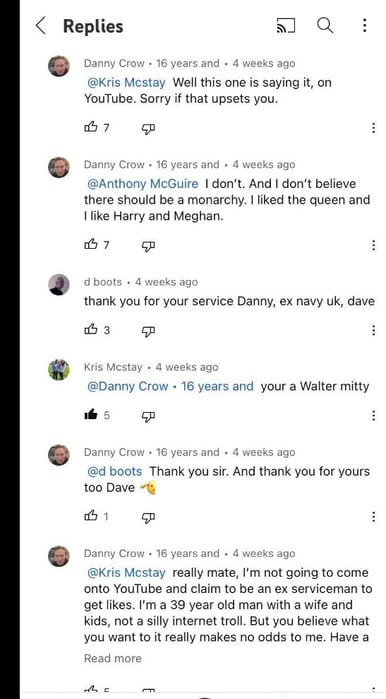The height and width of the screenshot is (699, 386).
Task: Tap the Cast to device icon
Action: (286, 26)
